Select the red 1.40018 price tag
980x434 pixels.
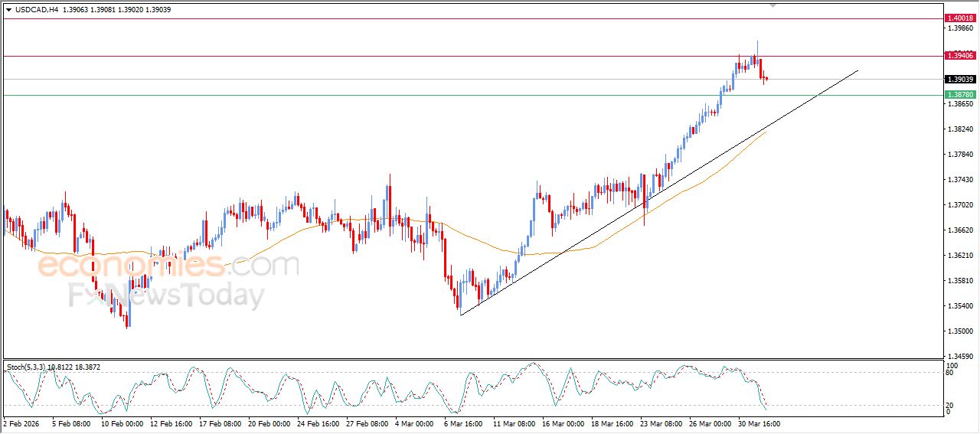(x=959, y=18)
